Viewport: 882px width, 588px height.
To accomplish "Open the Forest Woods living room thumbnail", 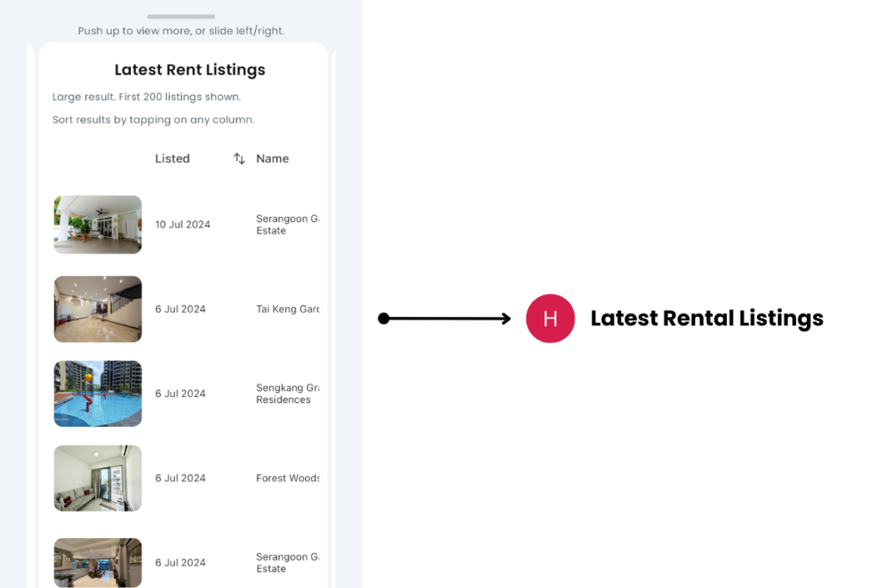I will pyautogui.click(x=98, y=478).
